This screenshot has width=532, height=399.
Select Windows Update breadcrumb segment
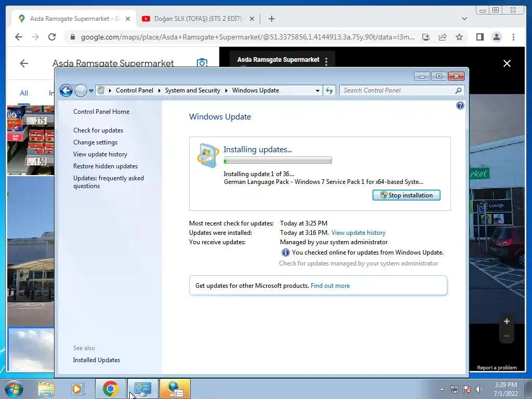(x=256, y=90)
